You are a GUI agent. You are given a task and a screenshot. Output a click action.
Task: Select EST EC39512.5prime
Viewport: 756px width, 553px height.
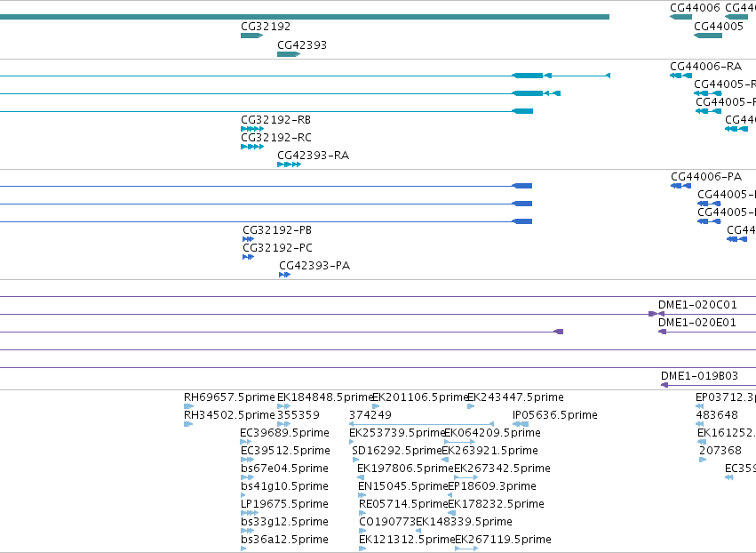285,451
